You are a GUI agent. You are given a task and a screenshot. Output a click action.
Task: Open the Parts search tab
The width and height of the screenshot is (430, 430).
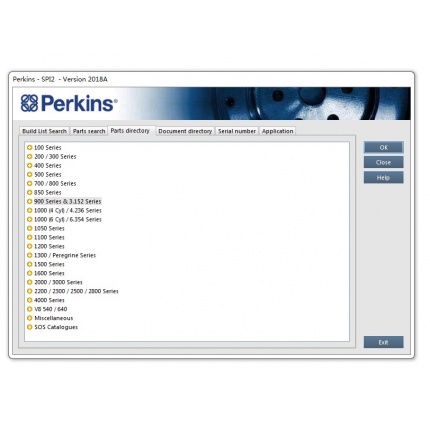(89, 131)
